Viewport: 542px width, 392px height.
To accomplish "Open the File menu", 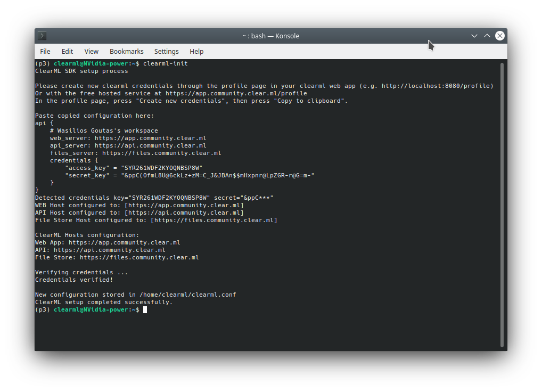I will 45,51.
